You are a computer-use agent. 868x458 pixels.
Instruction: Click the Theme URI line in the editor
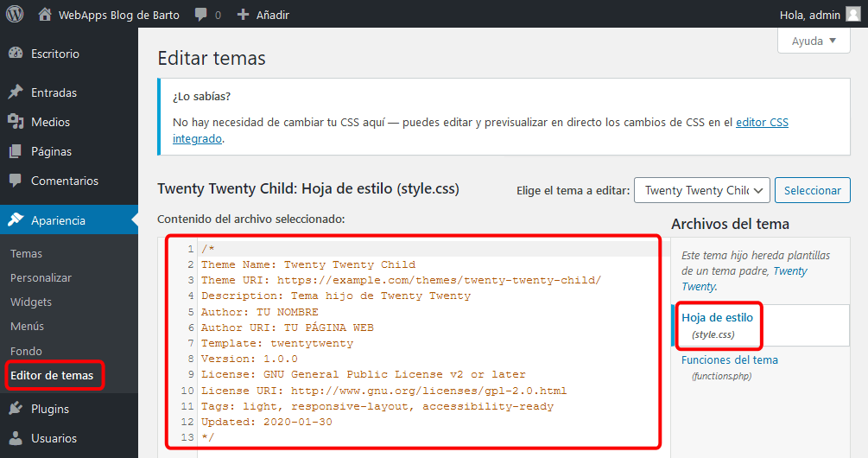tap(401, 280)
